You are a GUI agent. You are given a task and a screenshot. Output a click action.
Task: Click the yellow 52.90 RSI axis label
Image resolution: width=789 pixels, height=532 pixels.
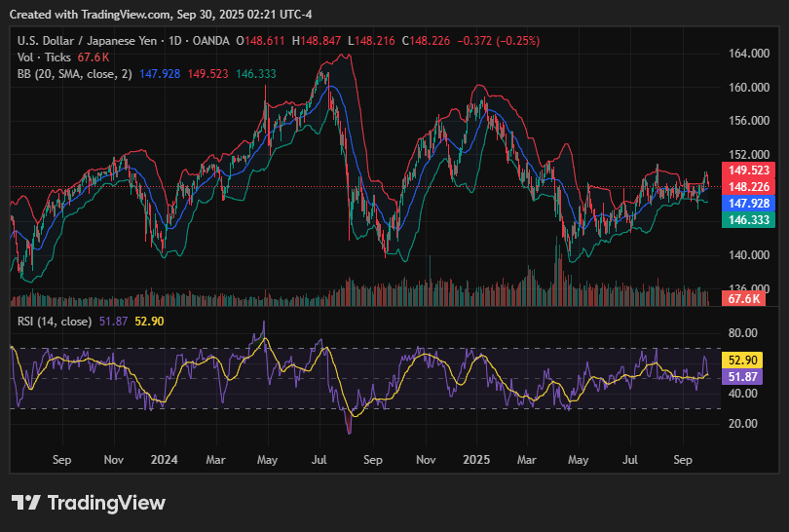click(x=746, y=360)
